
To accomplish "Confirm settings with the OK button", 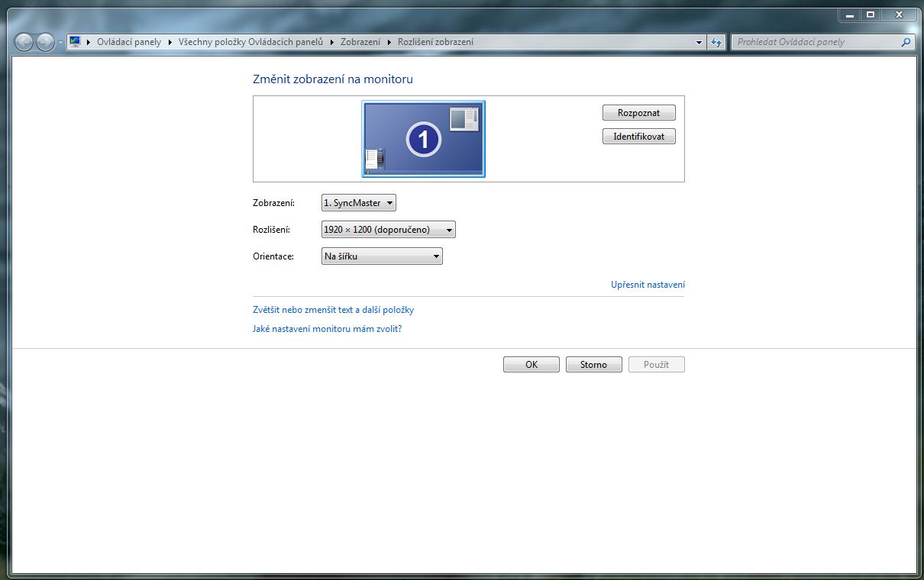I will [531, 365].
